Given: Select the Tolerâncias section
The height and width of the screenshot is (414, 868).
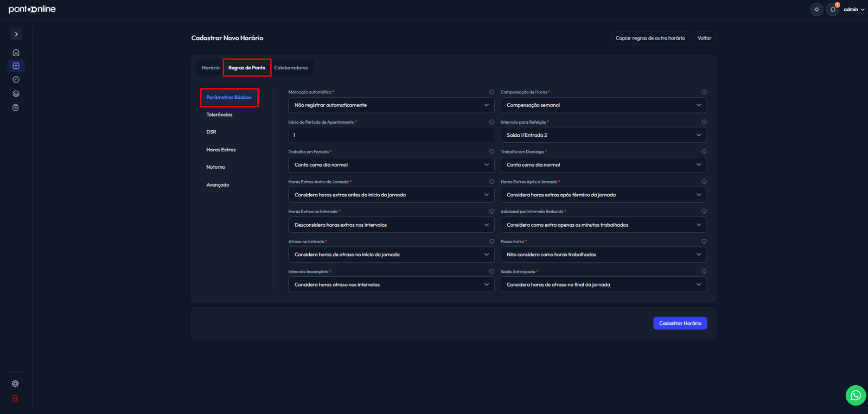Looking at the screenshot, I should click(x=219, y=115).
